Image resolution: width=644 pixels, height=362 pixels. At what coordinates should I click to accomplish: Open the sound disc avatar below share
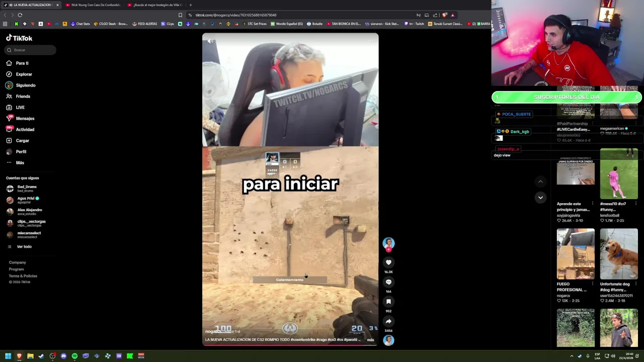click(388, 340)
